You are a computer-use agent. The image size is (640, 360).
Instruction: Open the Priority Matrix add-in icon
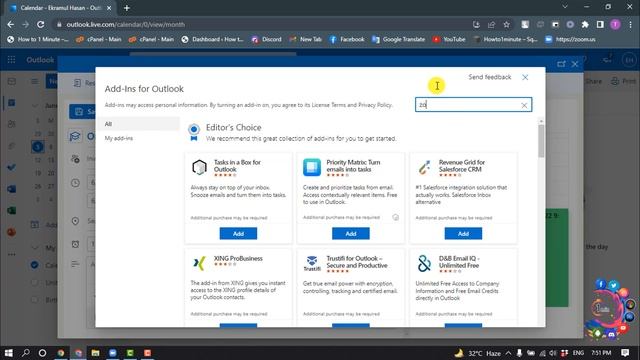click(312, 167)
